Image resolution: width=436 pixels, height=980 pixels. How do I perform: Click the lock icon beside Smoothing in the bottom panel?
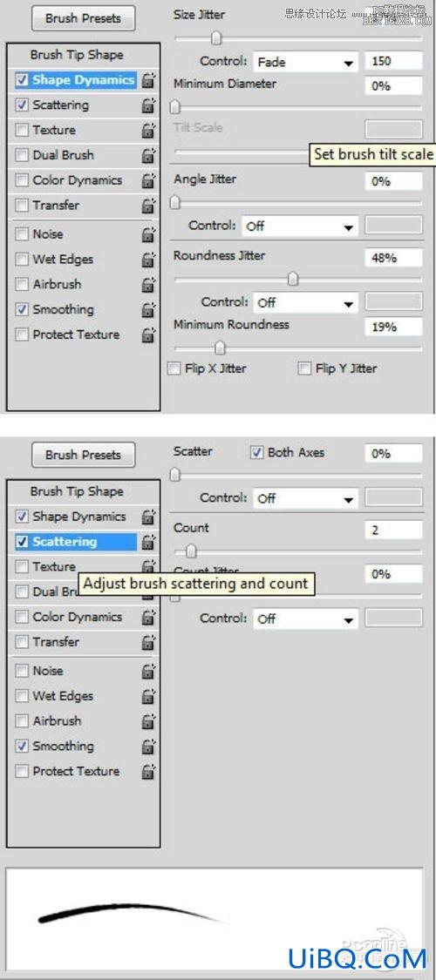(x=147, y=747)
